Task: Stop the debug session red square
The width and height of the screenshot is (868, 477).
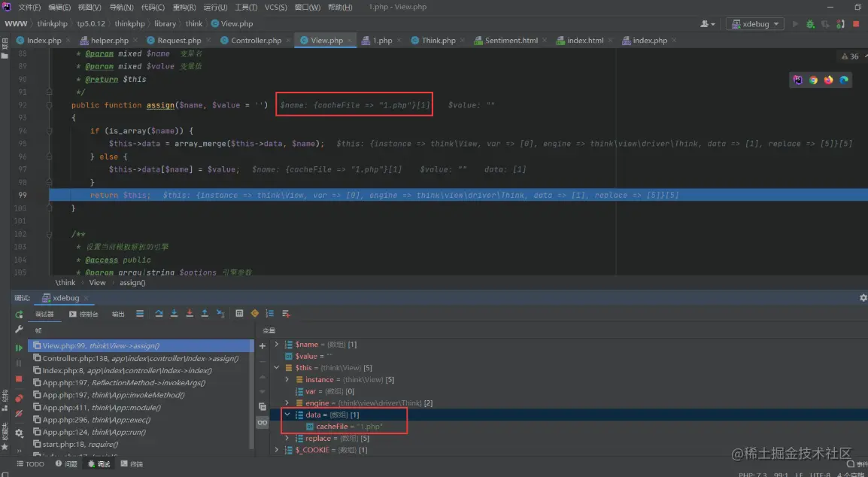Action: tap(19, 379)
